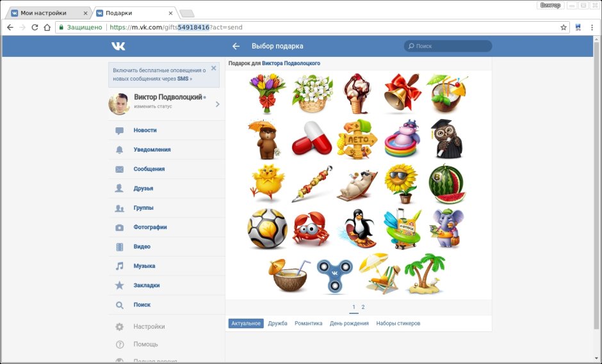
Task: Select the hippo in rainbow pool gift
Action: coord(402,139)
